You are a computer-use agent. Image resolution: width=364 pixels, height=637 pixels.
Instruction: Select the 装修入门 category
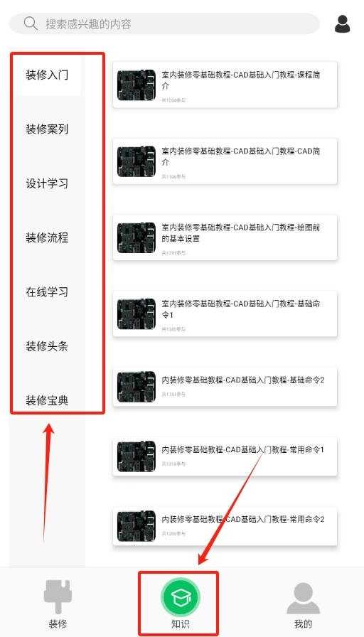tap(47, 75)
